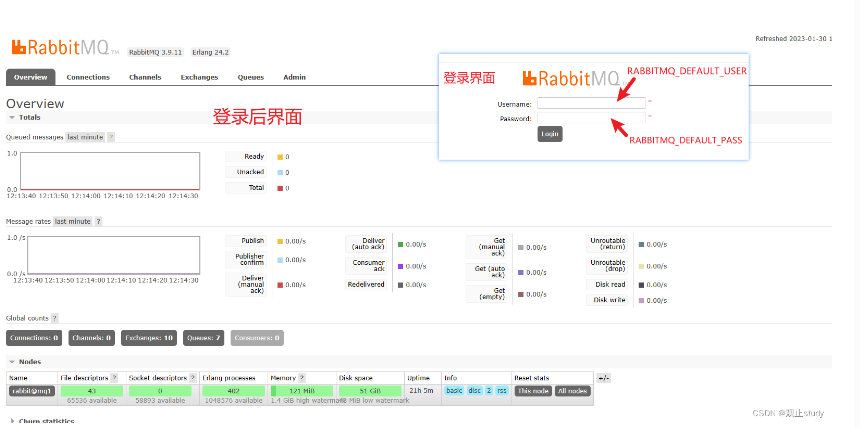Click the Queued messages chart
The width and height of the screenshot is (860, 428).
click(110, 171)
